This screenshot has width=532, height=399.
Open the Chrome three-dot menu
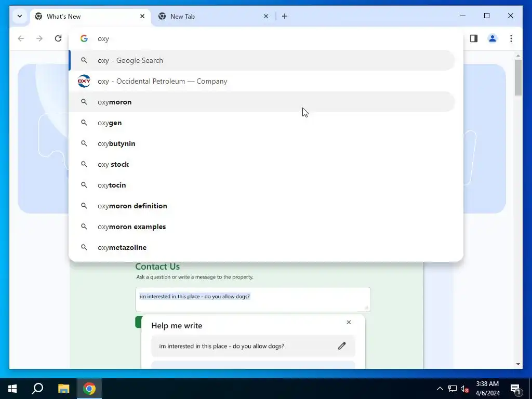click(511, 38)
